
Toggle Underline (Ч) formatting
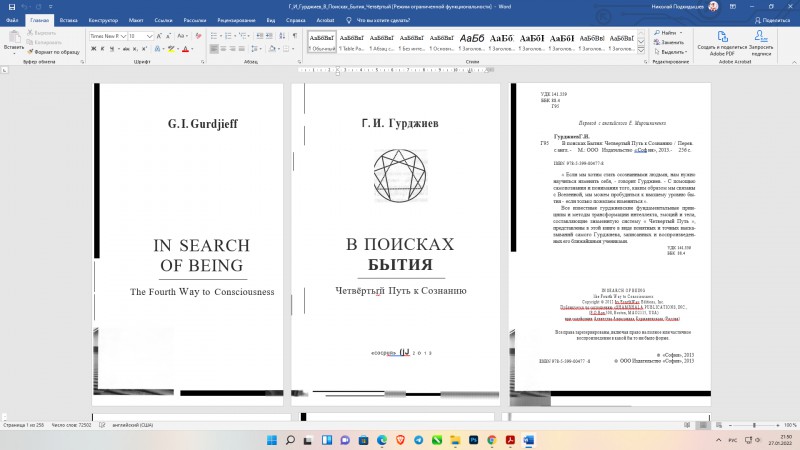[x=112, y=49]
